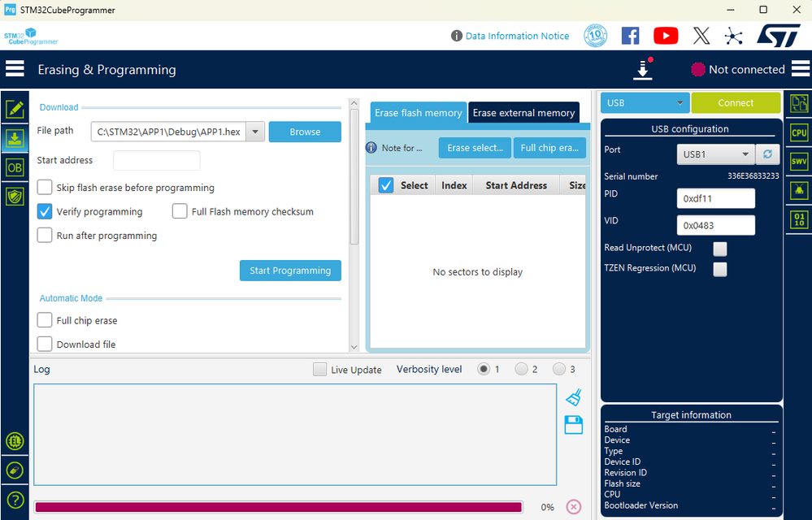Open the YouTube icon

[x=666, y=36]
